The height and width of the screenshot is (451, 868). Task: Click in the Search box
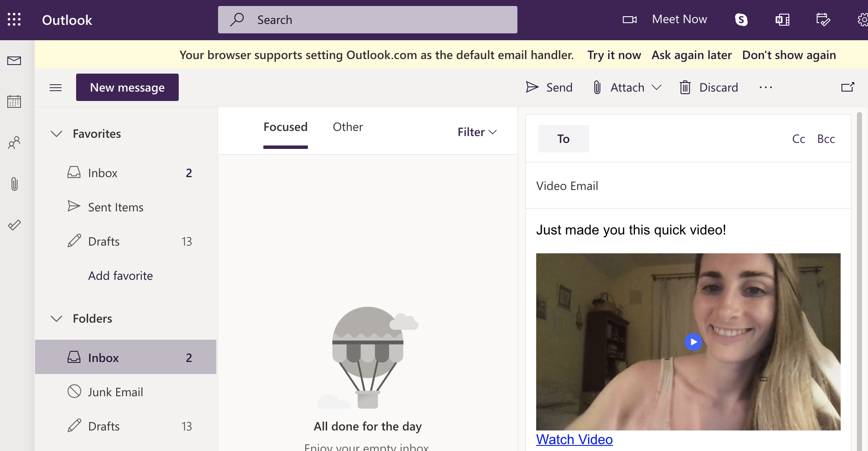368,20
